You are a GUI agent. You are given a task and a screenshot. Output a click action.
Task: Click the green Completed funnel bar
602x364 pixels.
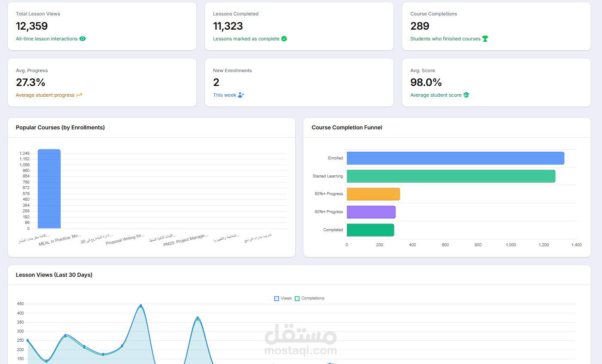coord(370,230)
